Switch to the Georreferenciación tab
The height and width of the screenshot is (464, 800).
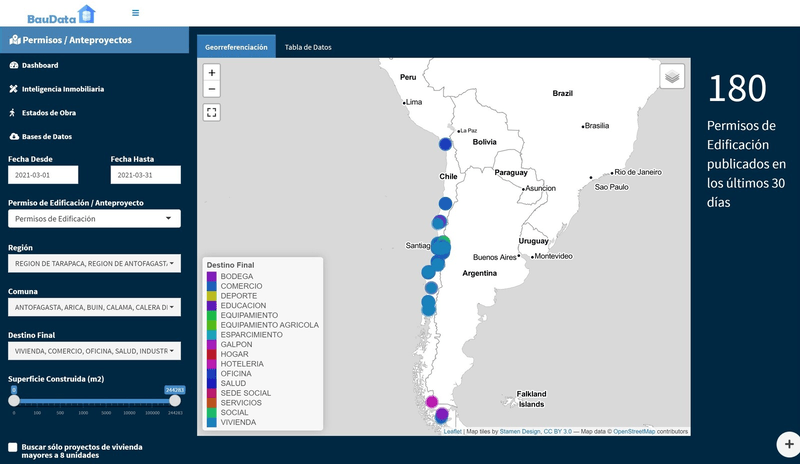(236, 46)
